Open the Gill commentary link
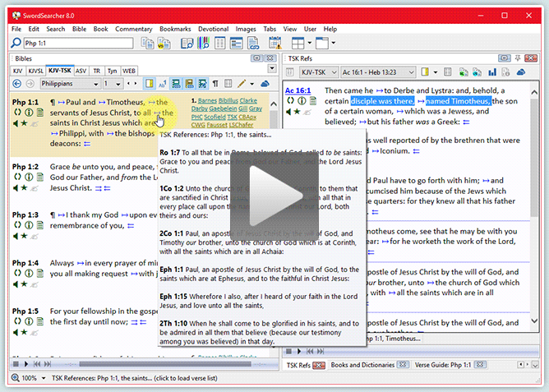Image resolution: width=549 pixels, height=392 pixels. (x=242, y=108)
